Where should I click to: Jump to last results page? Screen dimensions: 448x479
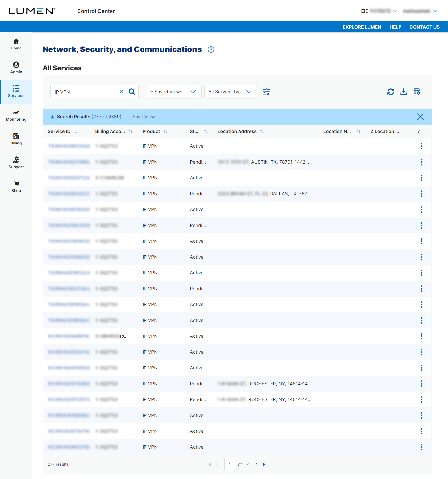pyautogui.click(x=265, y=464)
